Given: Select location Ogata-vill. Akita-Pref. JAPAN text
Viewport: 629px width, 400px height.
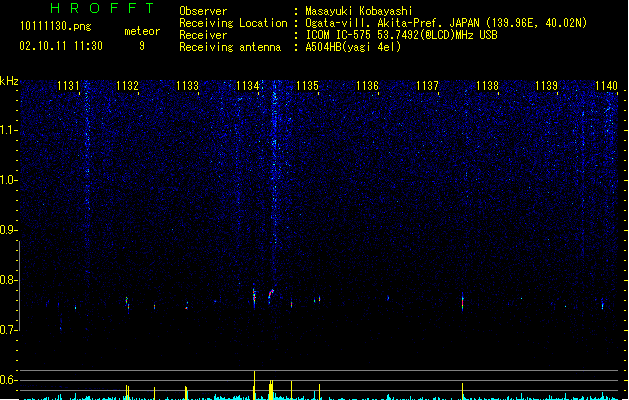Looking at the screenshot, I should coord(392,23).
